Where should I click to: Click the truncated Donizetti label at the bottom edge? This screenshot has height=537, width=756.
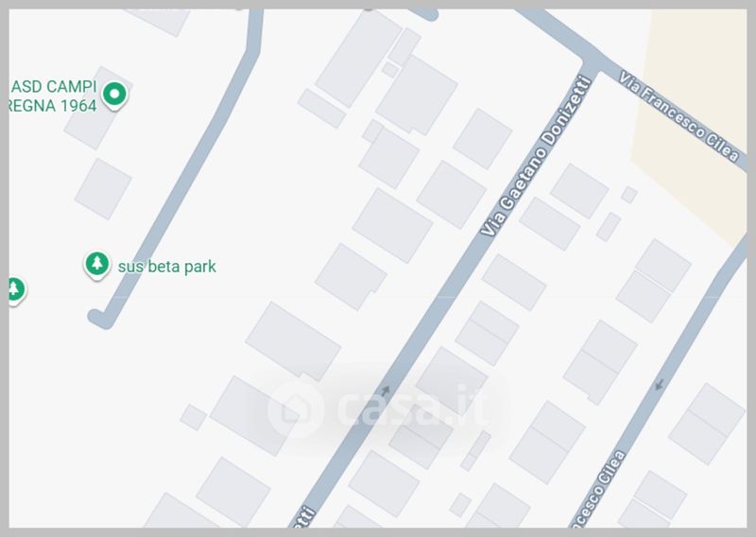(303, 518)
